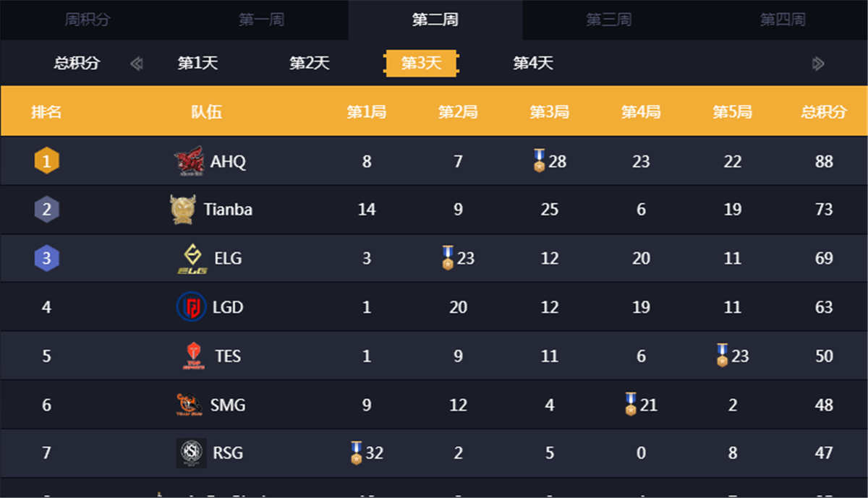
Task: Click the medal icon beside RSG's 32 score
Action: 356,452
